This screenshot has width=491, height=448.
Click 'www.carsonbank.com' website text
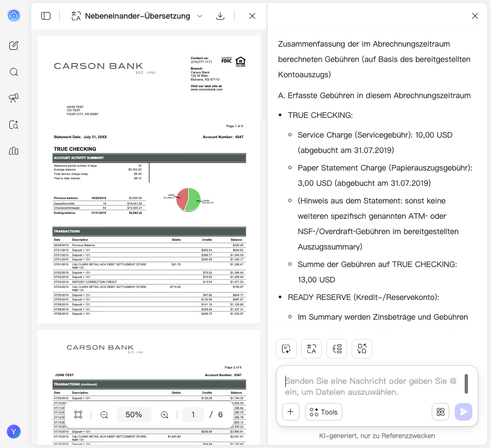207,89
